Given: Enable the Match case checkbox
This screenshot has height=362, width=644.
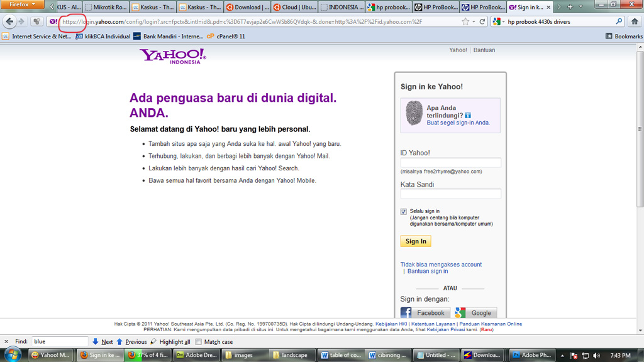Looking at the screenshot, I should (x=199, y=342).
